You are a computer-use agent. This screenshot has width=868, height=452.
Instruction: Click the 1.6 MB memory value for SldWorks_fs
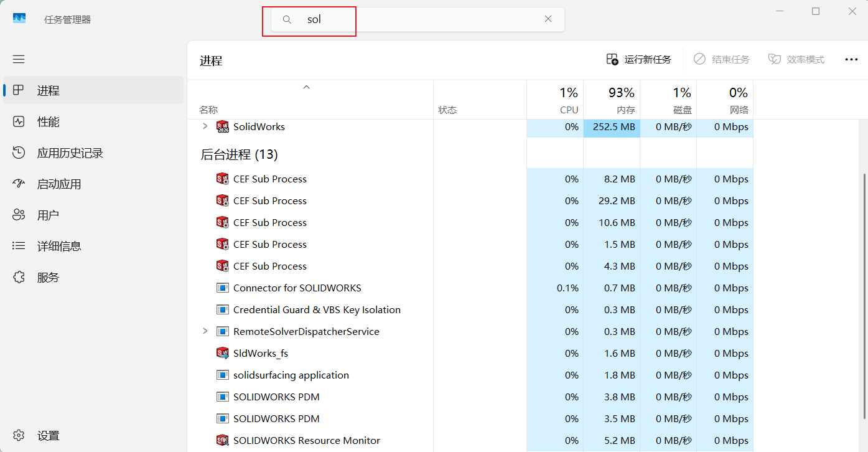(620, 353)
